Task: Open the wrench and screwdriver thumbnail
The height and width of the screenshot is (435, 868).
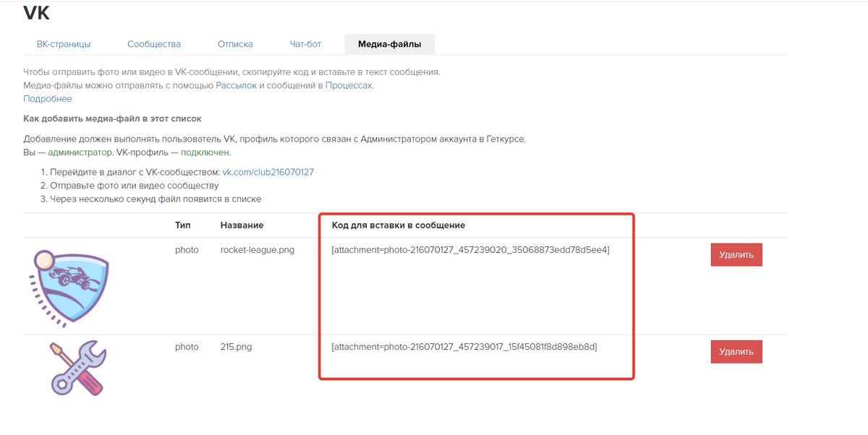Action: 77,369
